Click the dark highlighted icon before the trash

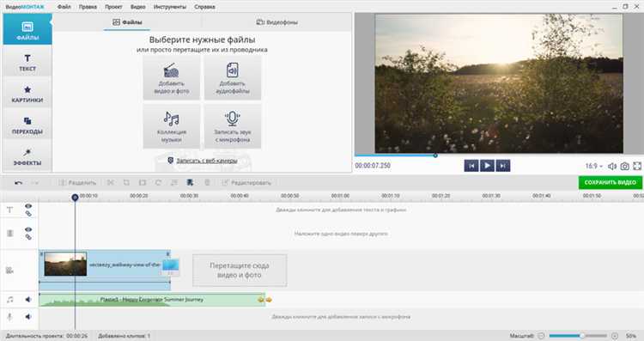tap(190, 182)
